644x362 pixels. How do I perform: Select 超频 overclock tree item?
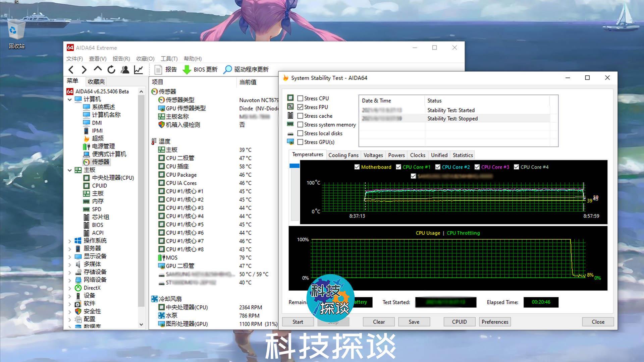coord(94,138)
